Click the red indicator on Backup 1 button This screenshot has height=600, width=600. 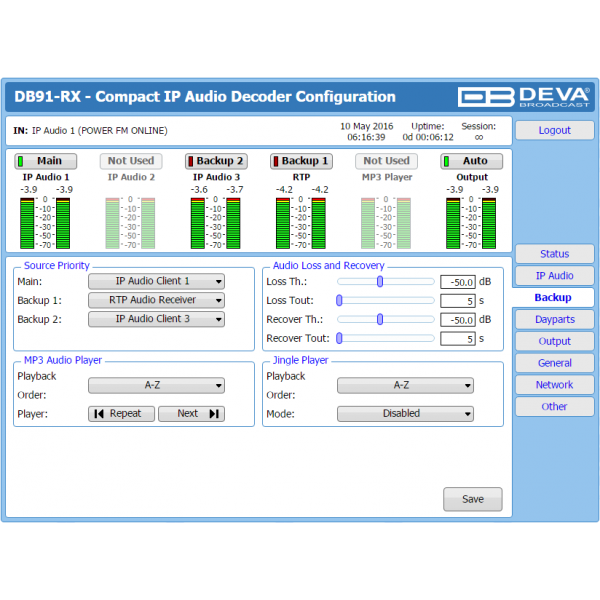276,161
